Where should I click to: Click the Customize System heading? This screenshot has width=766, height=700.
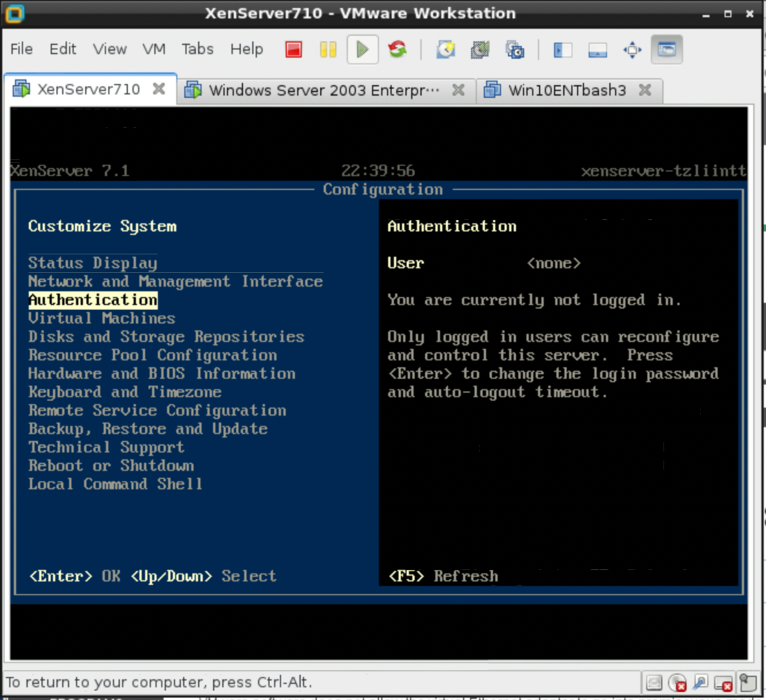[102, 226]
